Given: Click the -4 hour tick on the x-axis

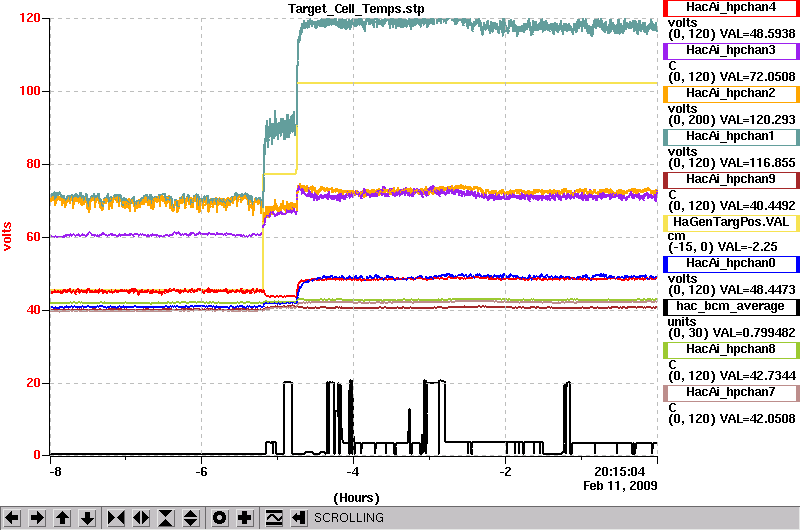Looking at the screenshot, I should coord(353,472).
